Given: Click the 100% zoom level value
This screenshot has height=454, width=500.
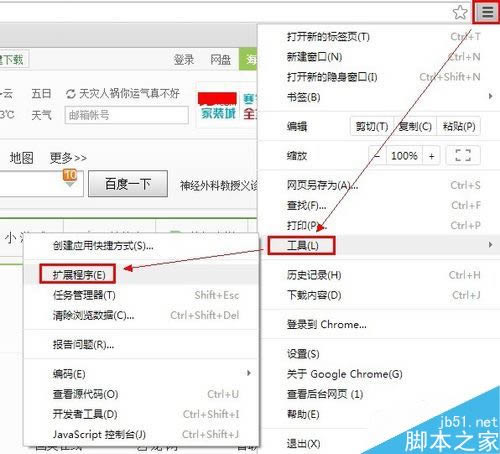Looking at the screenshot, I should click(x=404, y=156).
